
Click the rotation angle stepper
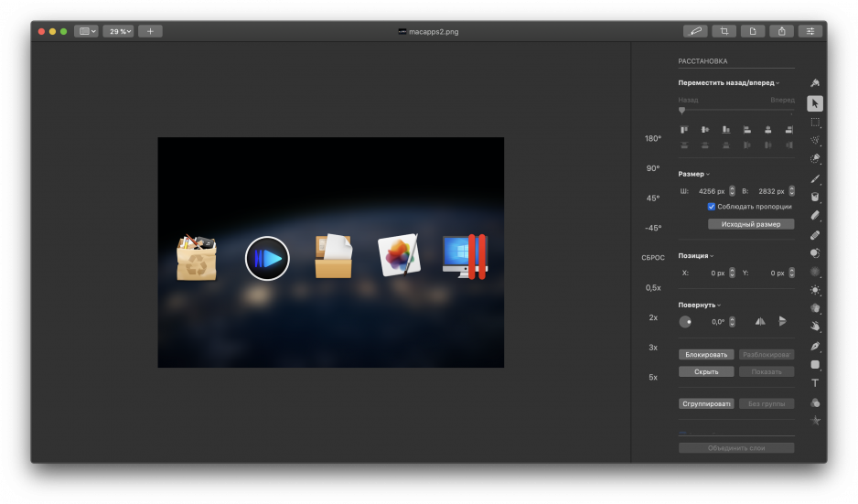(x=732, y=322)
